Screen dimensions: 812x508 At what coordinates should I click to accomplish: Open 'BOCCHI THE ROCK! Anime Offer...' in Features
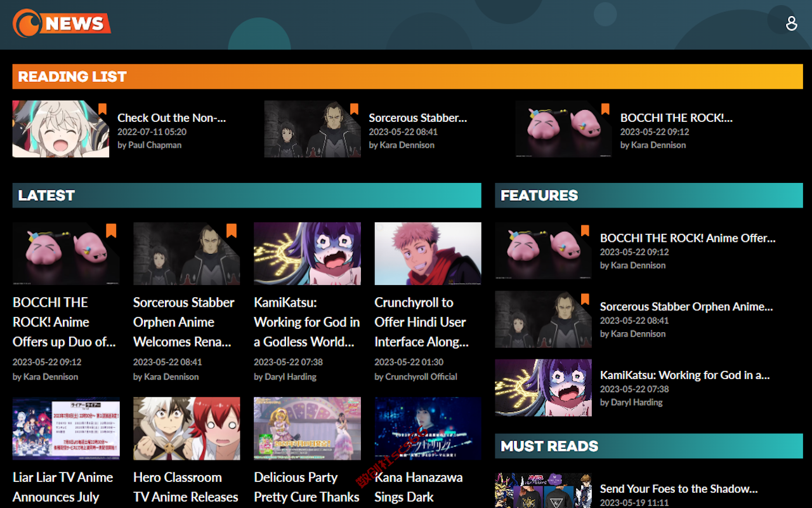coord(688,238)
